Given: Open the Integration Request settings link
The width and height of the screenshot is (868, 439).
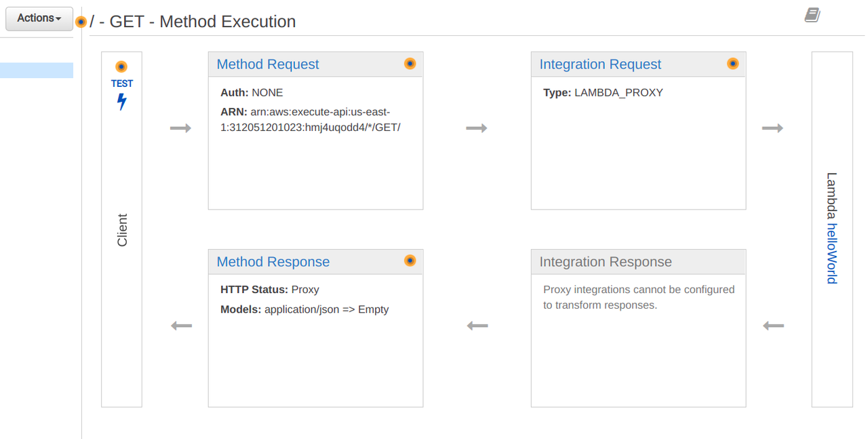Looking at the screenshot, I should coord(600,64).
